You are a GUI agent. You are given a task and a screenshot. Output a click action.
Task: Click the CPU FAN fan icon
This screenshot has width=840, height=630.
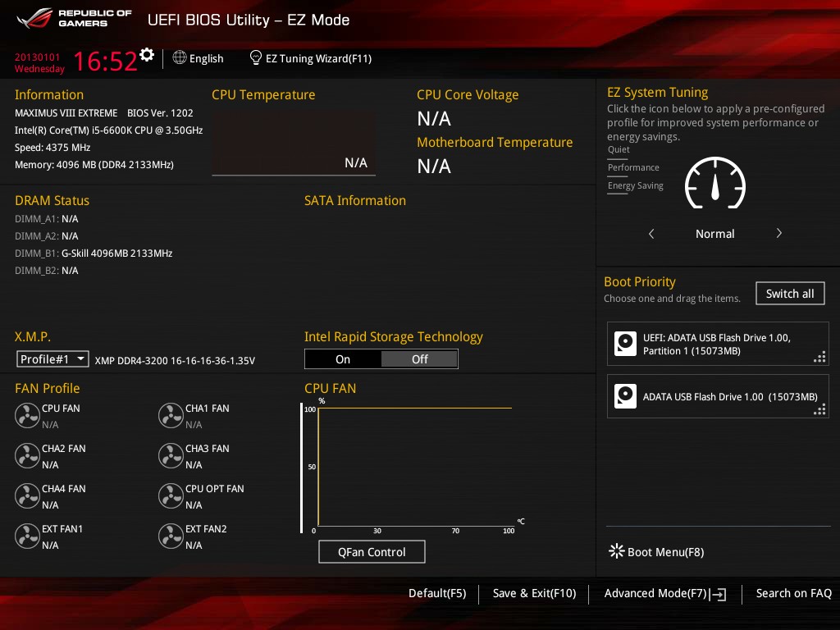pyautogui.click(x=27, y=416)
